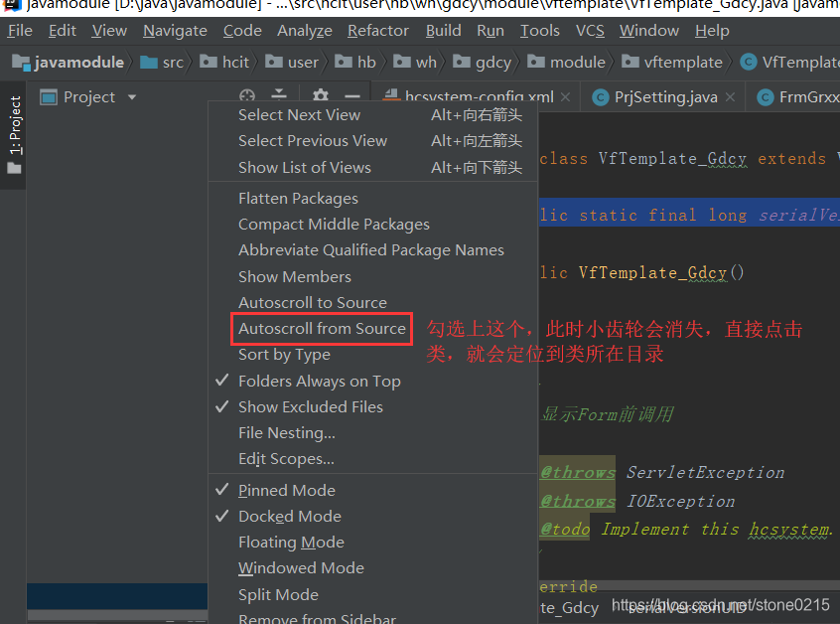Image resolution: width=840 pixels, height=624 pixels.
Task: Choose Show List of Views
Action: pyautogui.click(x=373, y=168)
